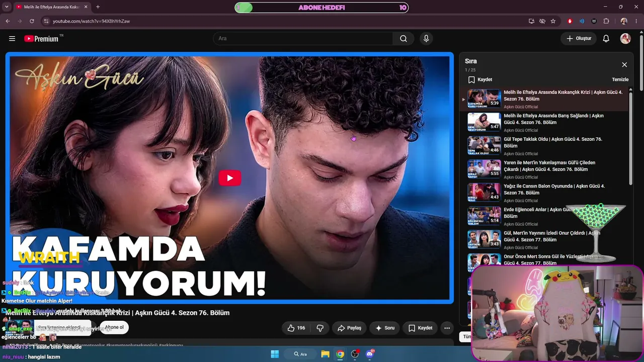Viewport: 644px width, 362px height.
Task: Clear the queue with Temizle
Action: (x=620, y=80)
